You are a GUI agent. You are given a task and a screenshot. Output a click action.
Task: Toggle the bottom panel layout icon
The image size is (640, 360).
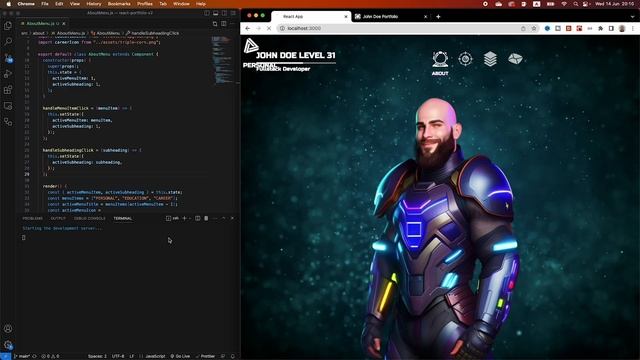[216, 13]
